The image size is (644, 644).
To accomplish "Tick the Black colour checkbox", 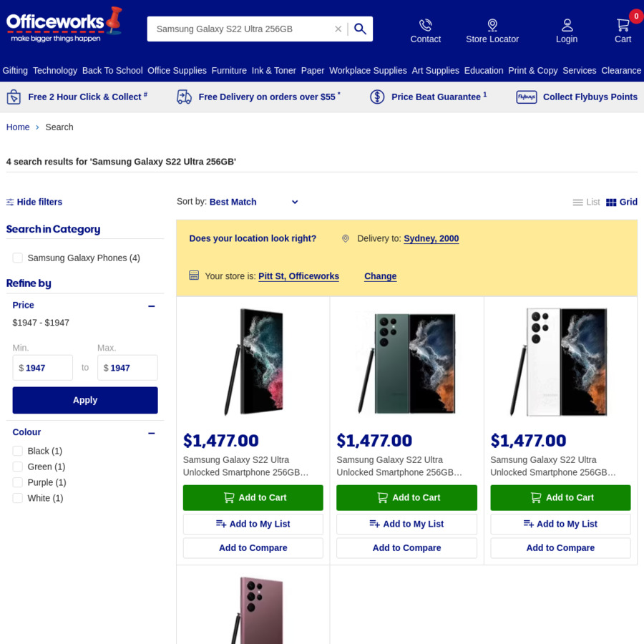I will coord(18,451).
